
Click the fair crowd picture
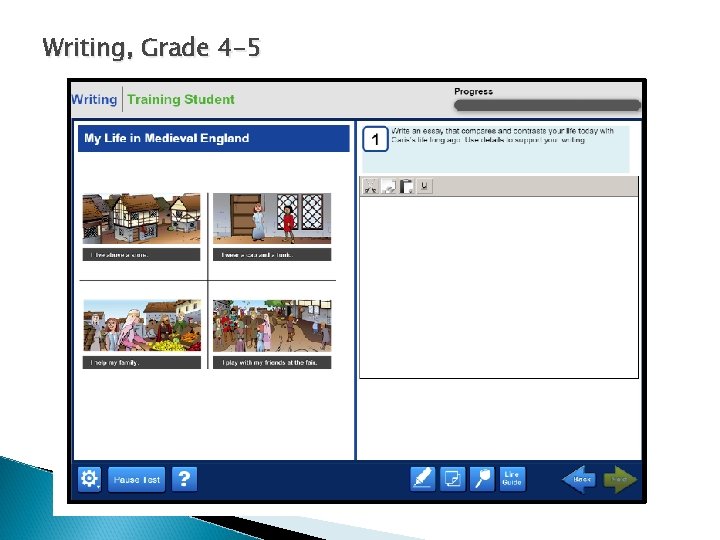pyautogui.click(x=272, y=326)
